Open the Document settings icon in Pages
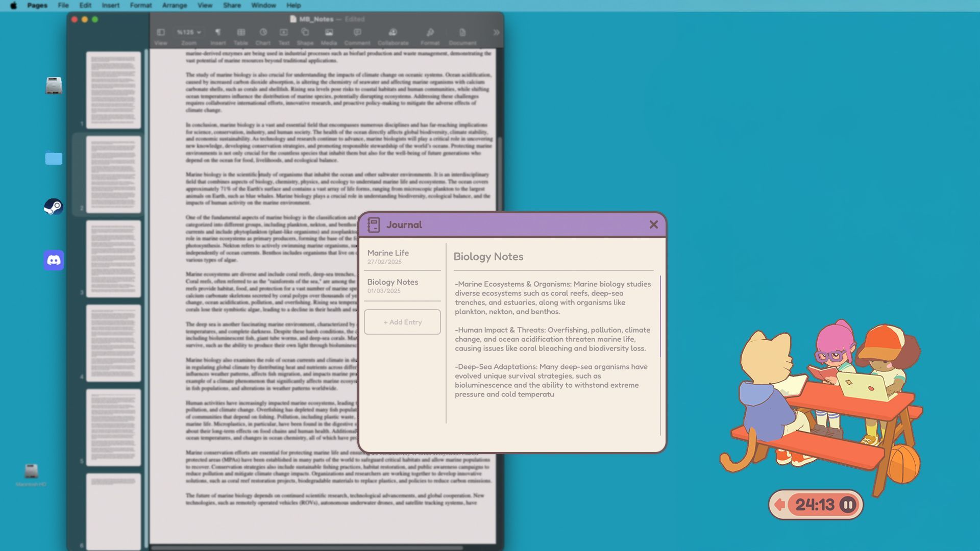 pos(462,32)
